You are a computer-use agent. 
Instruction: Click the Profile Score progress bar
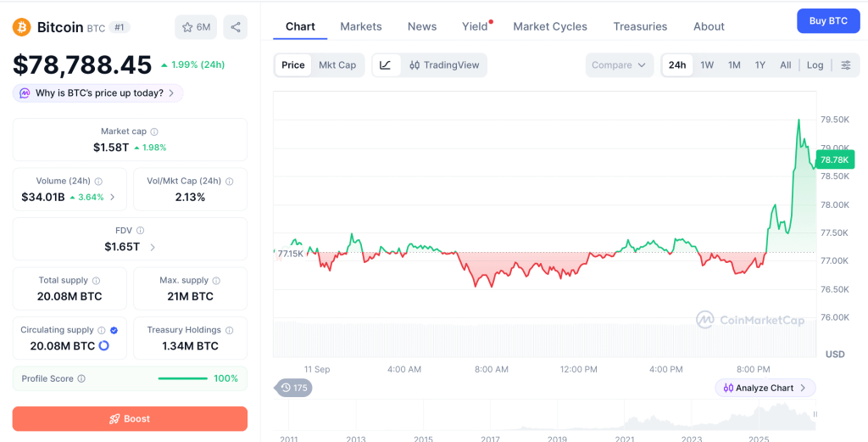tap(183, 379)
